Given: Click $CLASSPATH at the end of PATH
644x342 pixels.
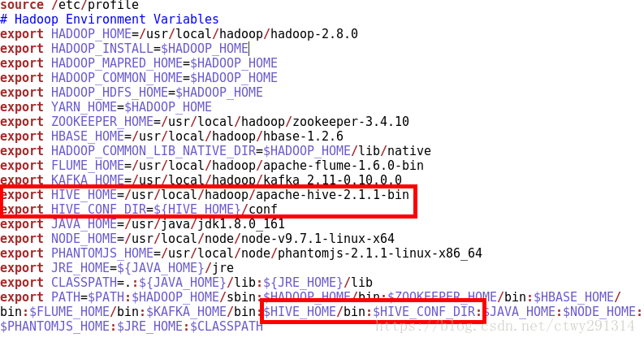Looking at the screenshot, I should click(227, 327).
